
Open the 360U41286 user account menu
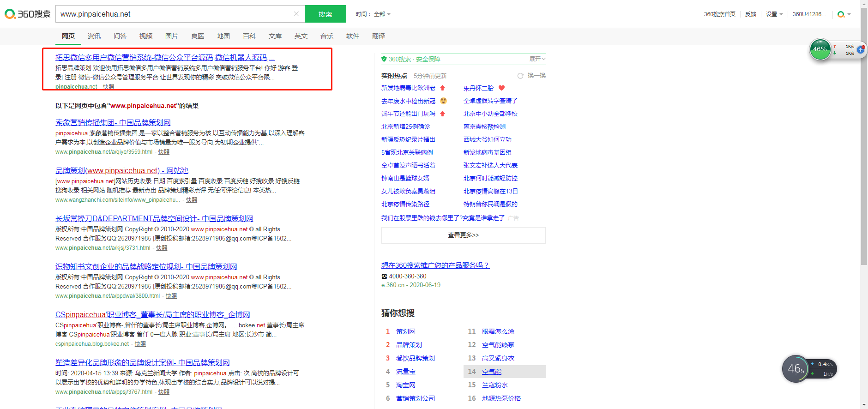pos(809,14)
